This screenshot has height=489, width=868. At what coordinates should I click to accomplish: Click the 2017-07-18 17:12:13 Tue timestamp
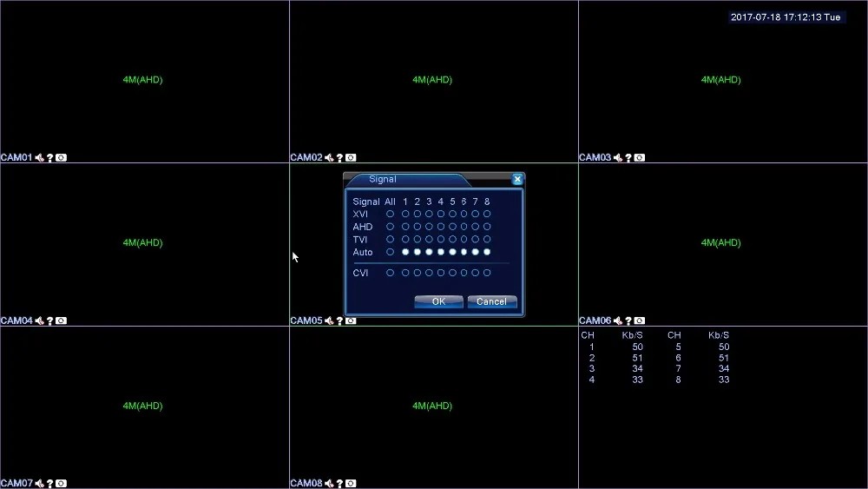pos(786,17)
